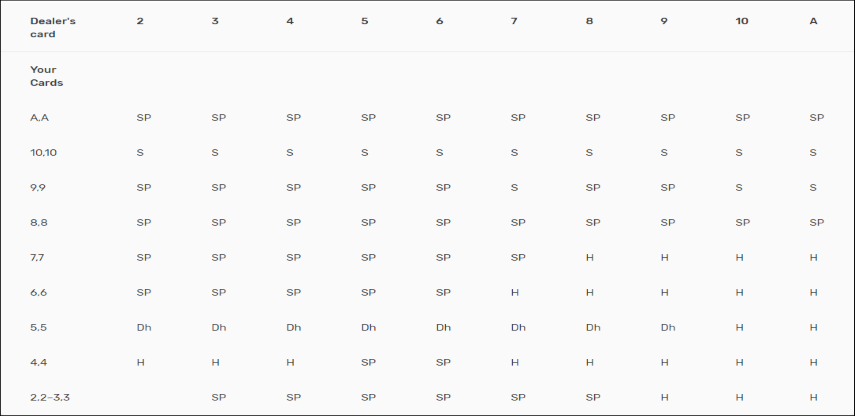
Task: Click the "5,5" row label
Action: tap(39, 327)
